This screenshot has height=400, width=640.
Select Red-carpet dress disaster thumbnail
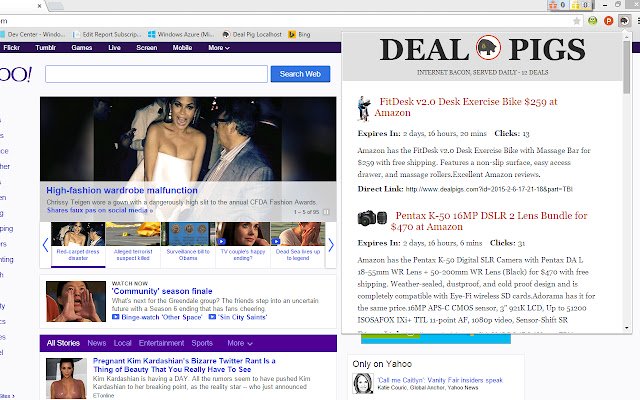click(78, 244)
